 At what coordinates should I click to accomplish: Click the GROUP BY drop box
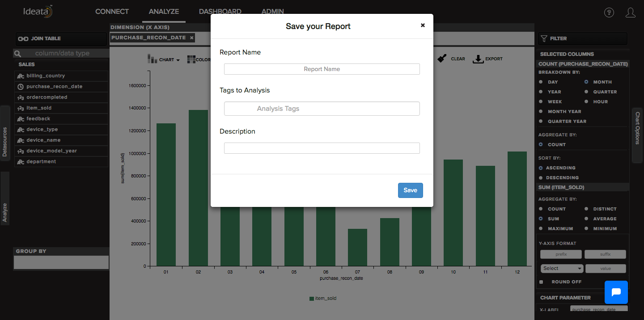pos(61,262)
